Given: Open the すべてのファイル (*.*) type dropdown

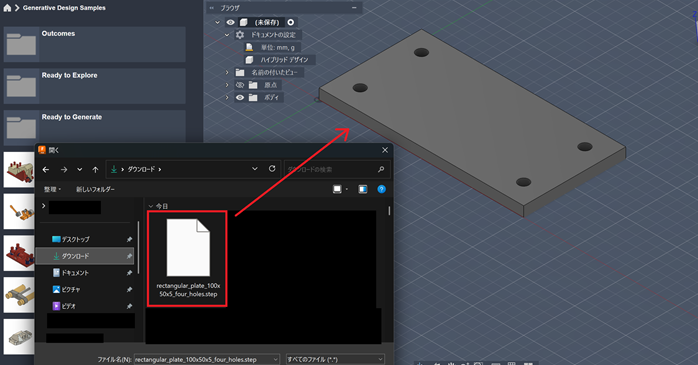Looking at the screenshot, I should (335, 359).
